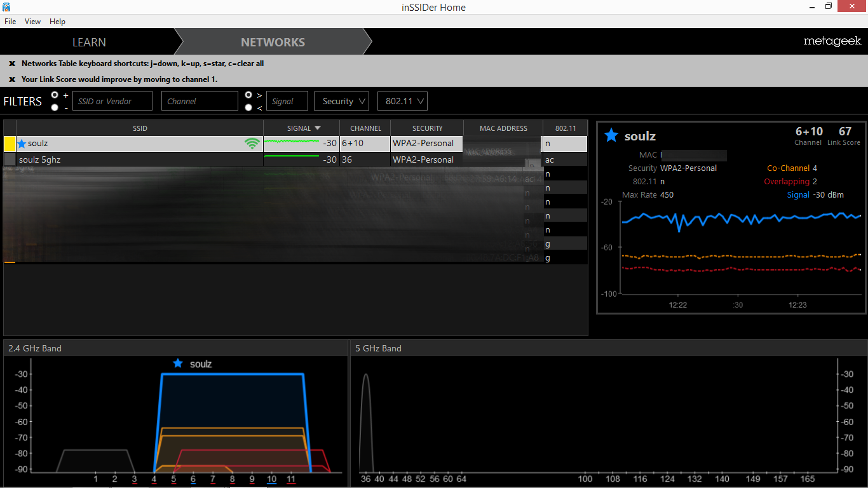
Task: Switch to the LEARN tab
Action: 89,42
